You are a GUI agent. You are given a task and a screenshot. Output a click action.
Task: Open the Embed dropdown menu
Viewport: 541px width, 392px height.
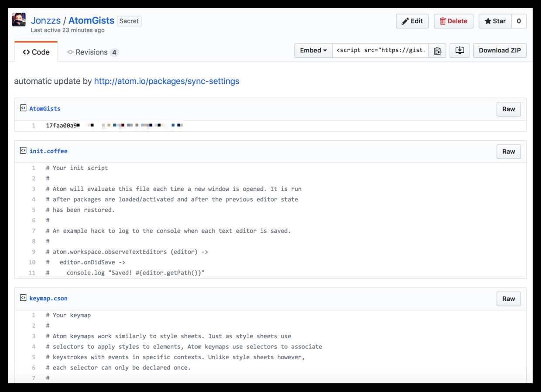[x=313, y=51]
